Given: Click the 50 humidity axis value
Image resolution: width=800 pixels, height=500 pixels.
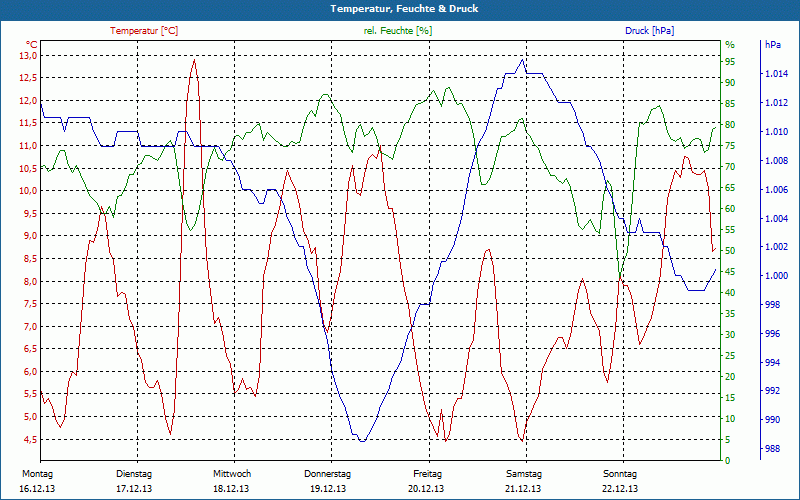Looking at the screenshot, I should (730, 251).
